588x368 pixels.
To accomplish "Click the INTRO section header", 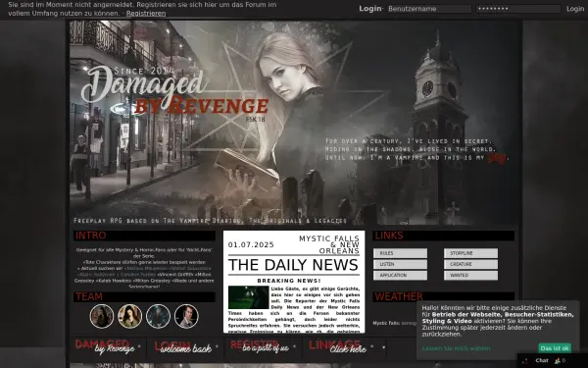I will (144, 236).
